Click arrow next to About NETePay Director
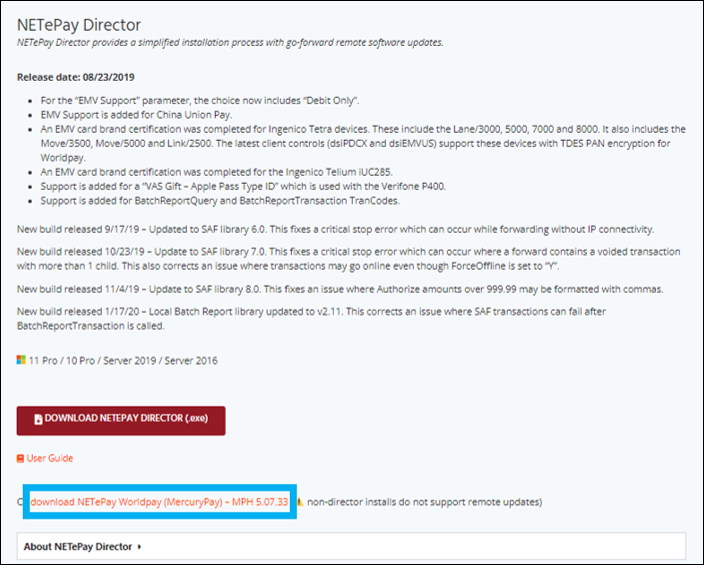This screenshot has width=704, height=565. pyautogui.click(x=140, y=547)
